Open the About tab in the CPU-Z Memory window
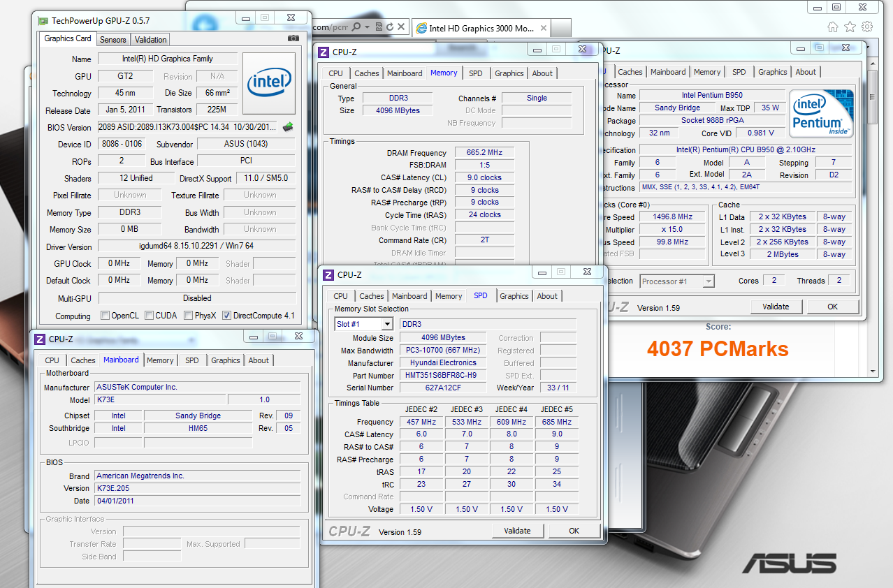Viewport: 893px width, 588px height. coord(543,73)
